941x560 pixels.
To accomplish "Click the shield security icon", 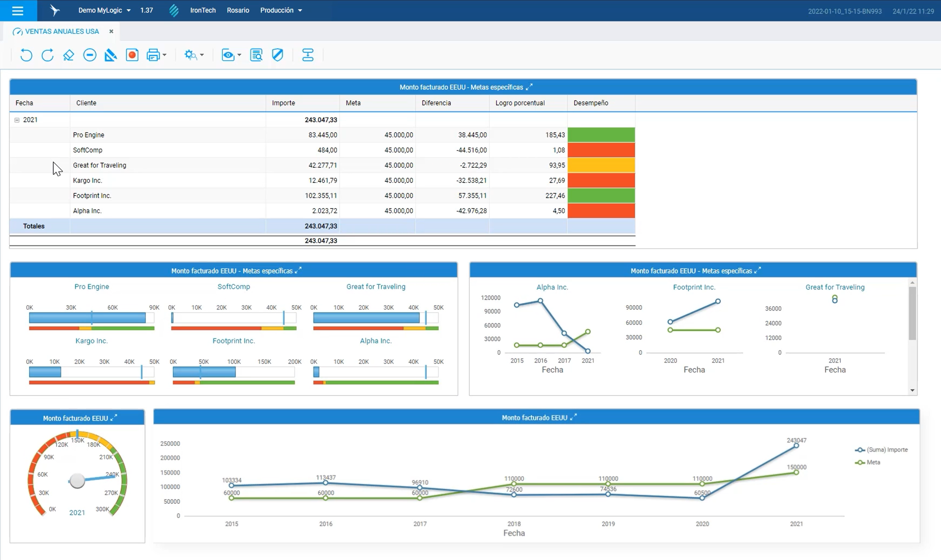I will (278, 55).
